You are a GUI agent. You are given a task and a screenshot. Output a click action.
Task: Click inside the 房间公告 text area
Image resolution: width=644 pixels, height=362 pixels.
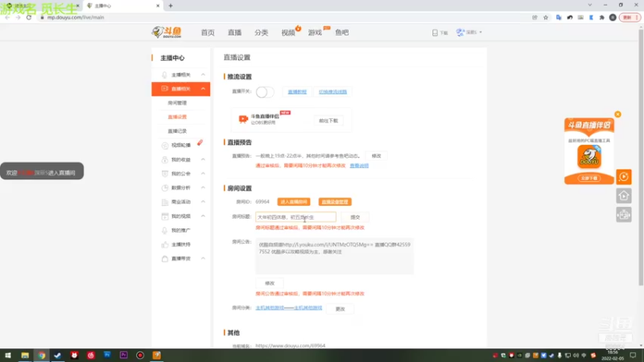tap(334, 256)
